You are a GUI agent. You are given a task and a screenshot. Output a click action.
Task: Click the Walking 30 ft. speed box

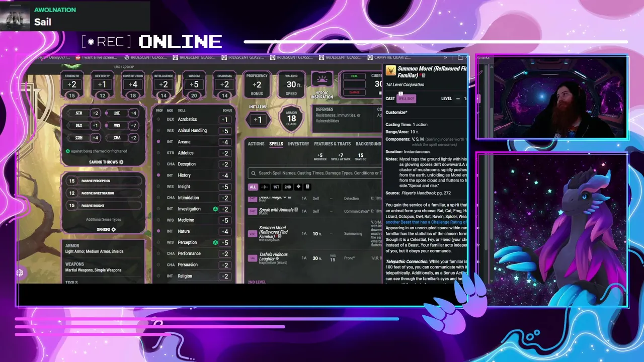291,85
